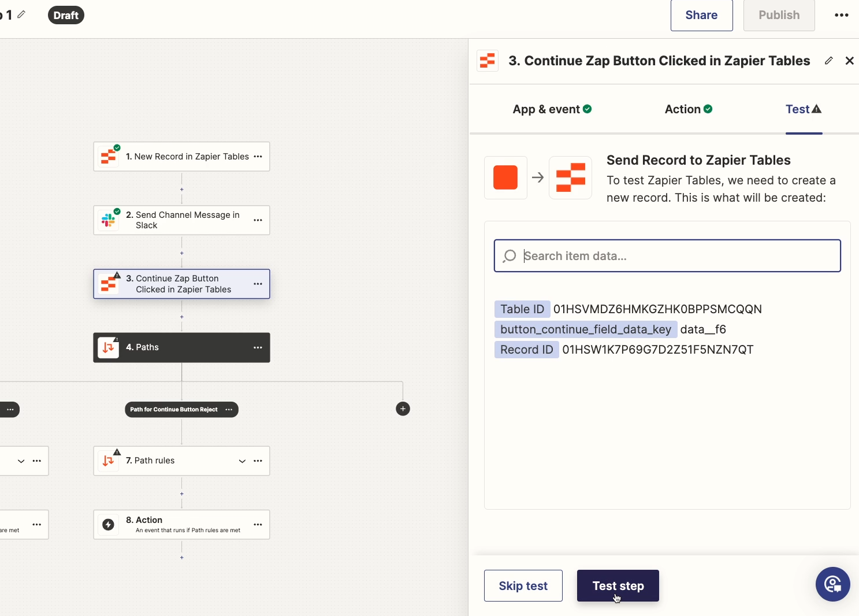Select the Path for Continue Button Reject label

click(174, 409)
